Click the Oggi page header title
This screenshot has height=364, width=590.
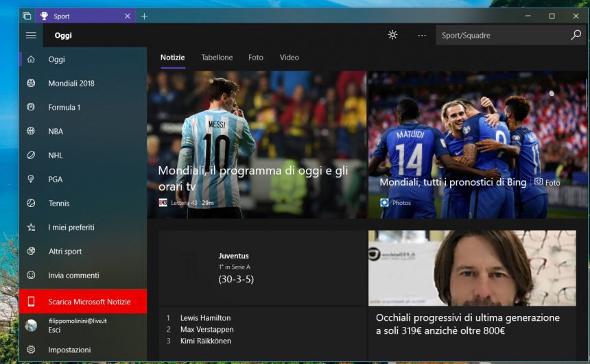pos(63,36)
